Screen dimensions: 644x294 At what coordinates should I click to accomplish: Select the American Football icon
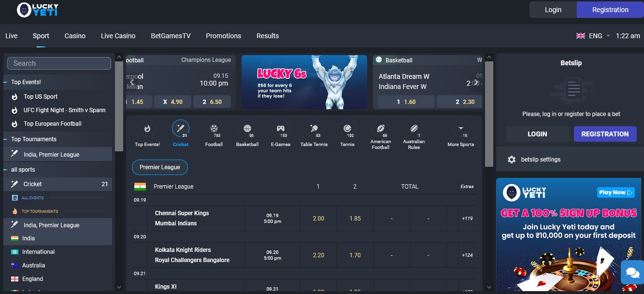point(380,129)
